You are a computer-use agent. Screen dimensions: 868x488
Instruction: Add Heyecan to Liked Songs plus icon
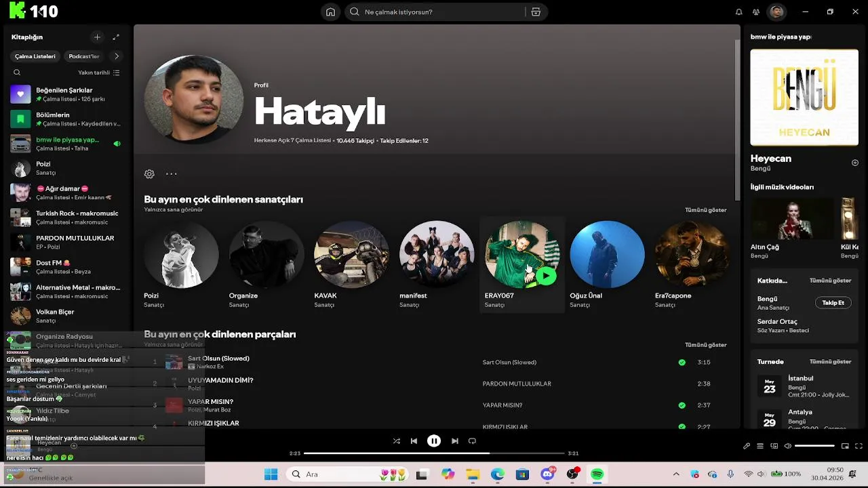pyautogui.click(x=855, y=163)
